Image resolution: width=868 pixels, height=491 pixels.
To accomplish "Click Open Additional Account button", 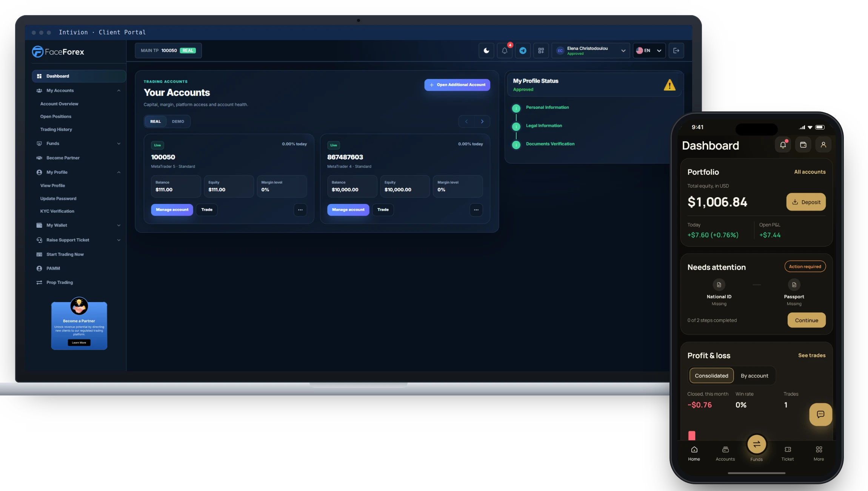I will 457,85.
